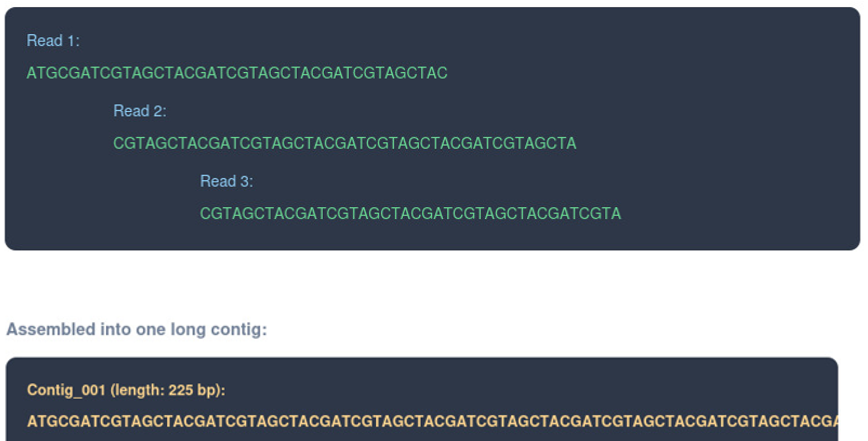Click the Read 2 label

click(139, 111)
